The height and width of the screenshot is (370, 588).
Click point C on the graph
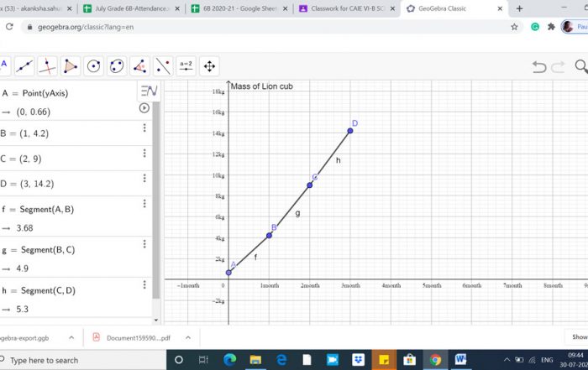pyautogui.click(x=310, y=185)
